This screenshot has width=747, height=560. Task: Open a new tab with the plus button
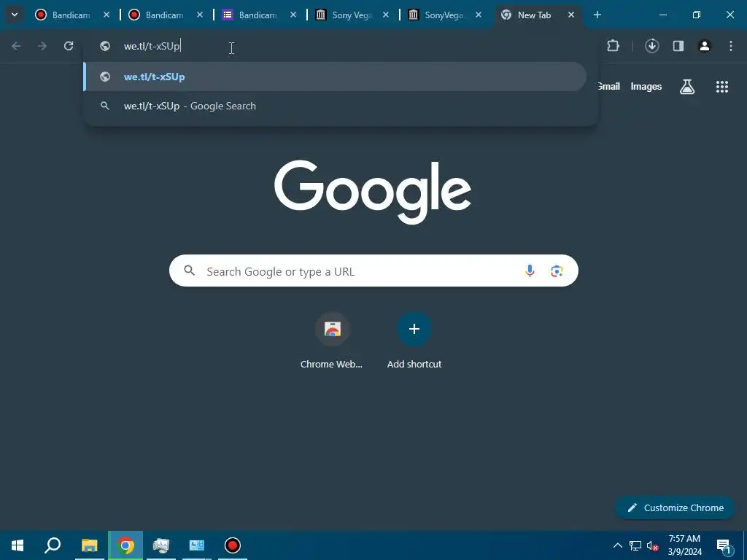tap(597, 15)
